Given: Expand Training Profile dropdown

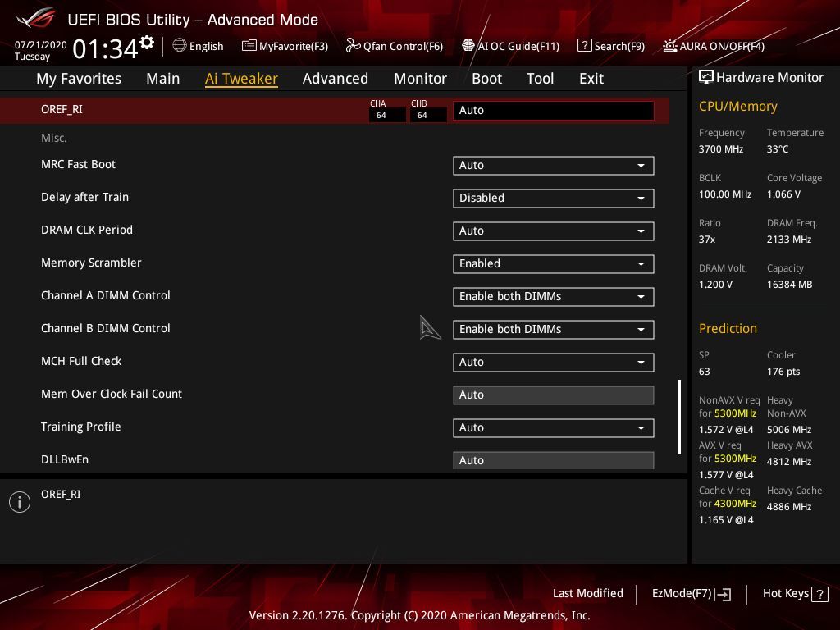Looking at the screenshot, I should click(554, 427).
